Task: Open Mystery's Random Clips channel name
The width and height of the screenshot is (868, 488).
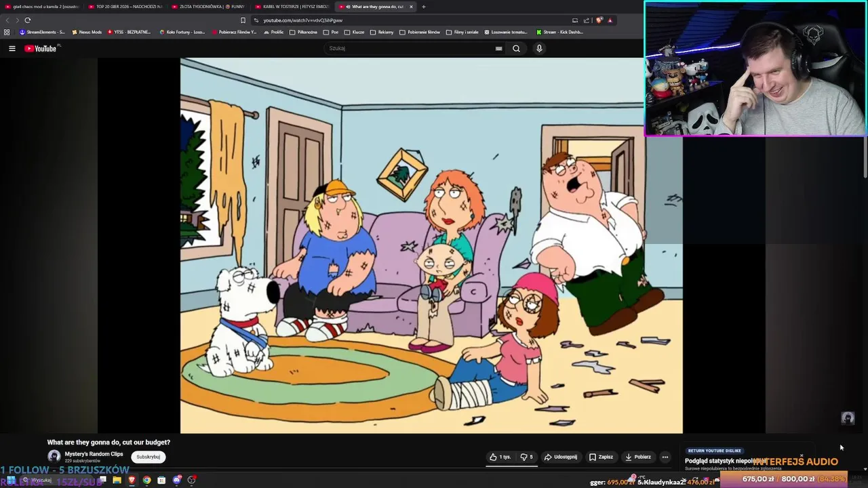Action: point(94,454)
